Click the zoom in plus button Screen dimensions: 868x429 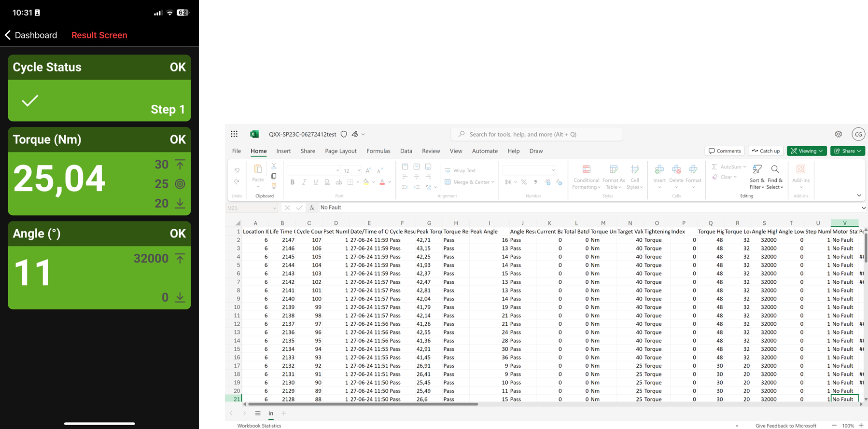[861, 425]
